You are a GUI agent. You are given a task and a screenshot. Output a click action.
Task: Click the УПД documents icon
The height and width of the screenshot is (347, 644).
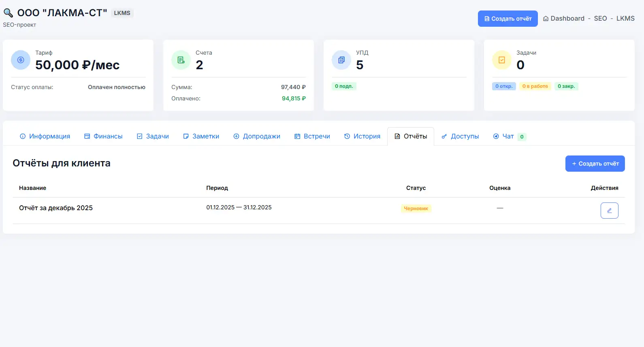[341, 60]
